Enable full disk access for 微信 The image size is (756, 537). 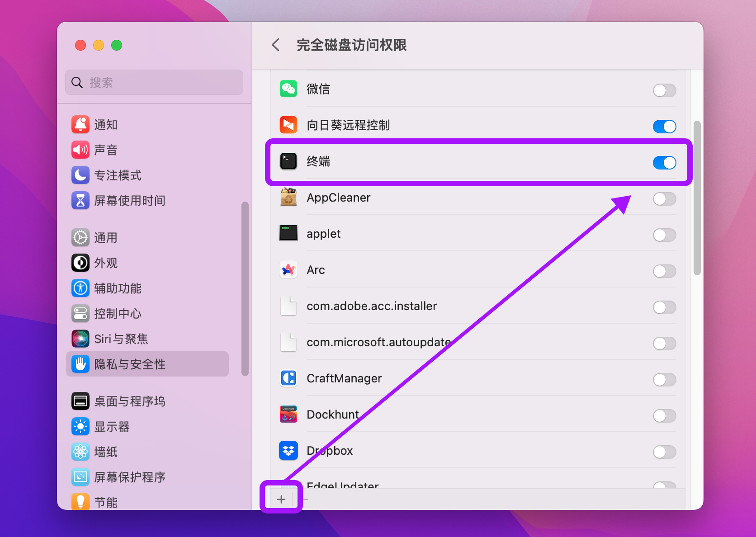(x=664, y=90)
